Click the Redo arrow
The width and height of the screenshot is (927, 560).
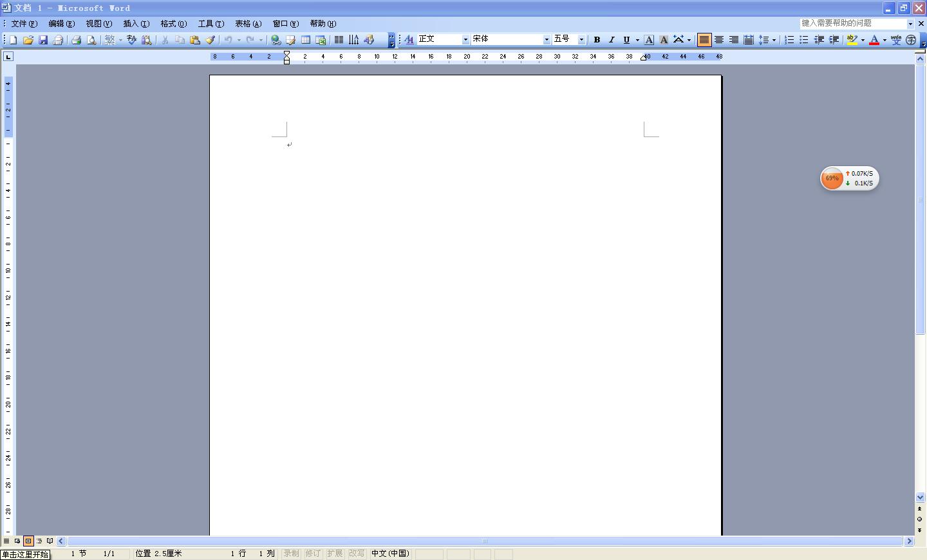pyautogui.click(x=250, y=40)
